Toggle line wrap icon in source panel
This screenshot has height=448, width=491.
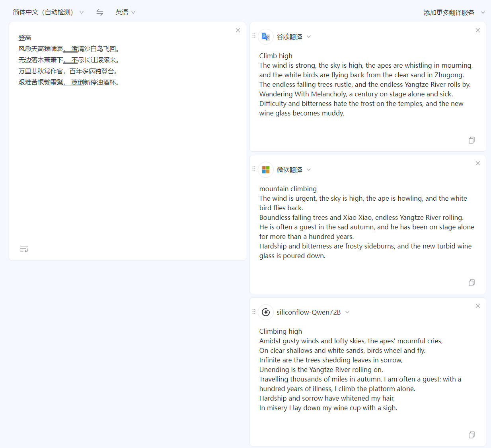coord(24,249)
